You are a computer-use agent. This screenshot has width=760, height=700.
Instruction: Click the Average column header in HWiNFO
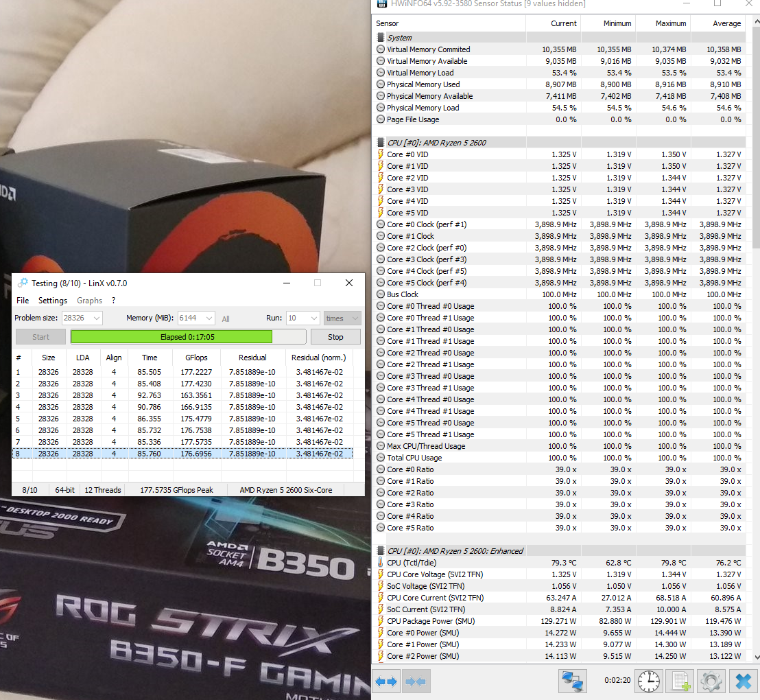(x=718, y=23)
